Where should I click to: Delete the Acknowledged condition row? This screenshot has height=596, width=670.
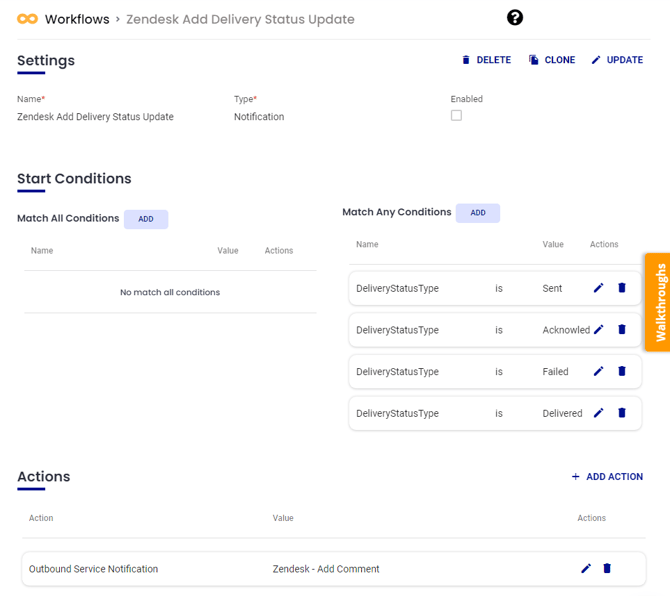[x=622, y=330]
